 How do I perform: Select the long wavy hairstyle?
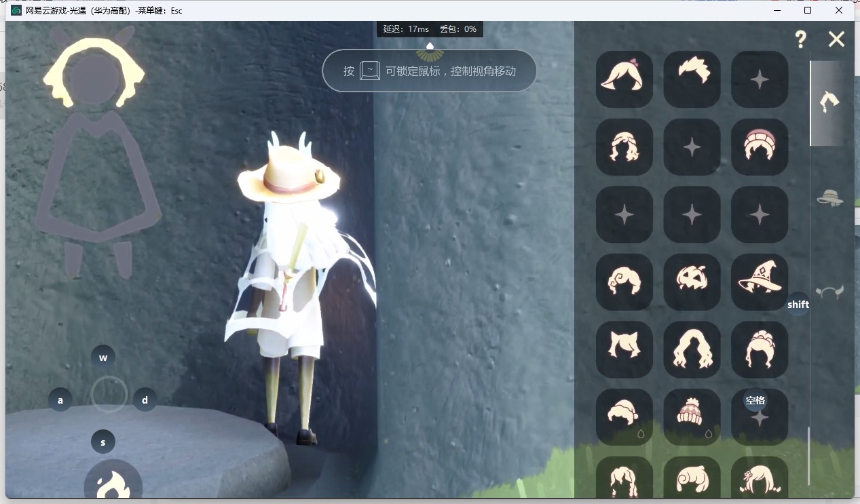pos(692,349)
